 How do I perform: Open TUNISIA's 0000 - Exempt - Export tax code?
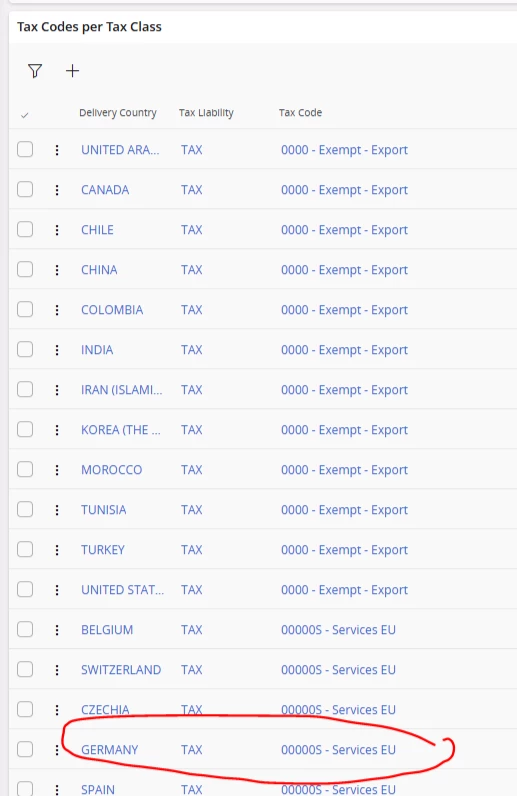344,510
